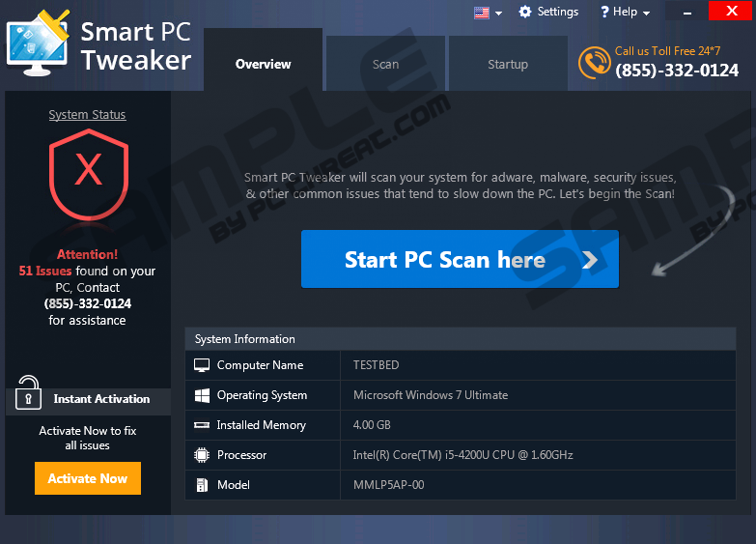Select the 4.00 GB memory value
The height and width of the screenshot is (544, 756).
tap(372, 425)
